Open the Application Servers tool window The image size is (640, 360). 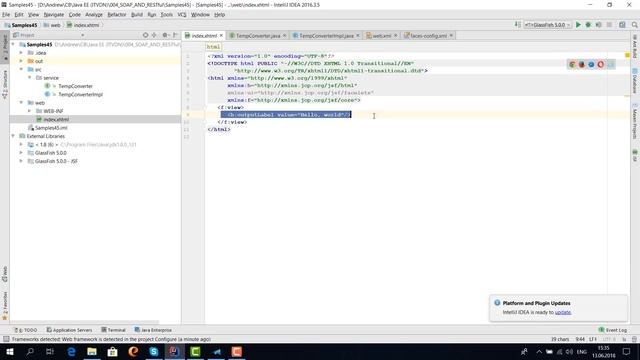(x=69, y=330)
